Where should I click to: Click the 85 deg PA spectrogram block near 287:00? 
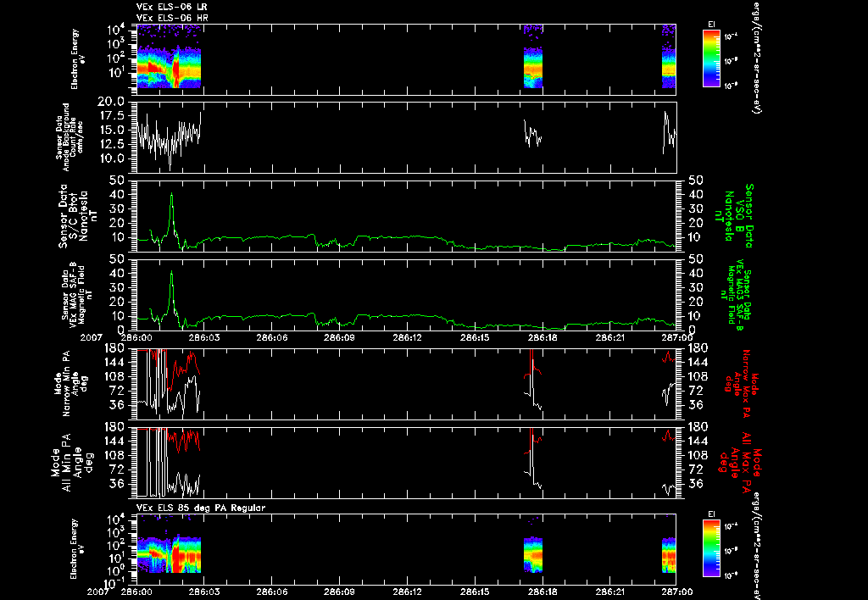[x=669, y=554]
